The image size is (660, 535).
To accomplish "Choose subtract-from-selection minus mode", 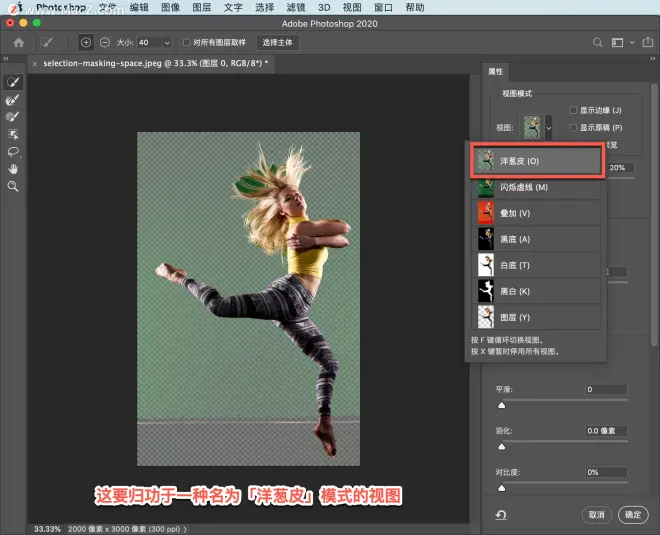I will click(x=105, y=43).
